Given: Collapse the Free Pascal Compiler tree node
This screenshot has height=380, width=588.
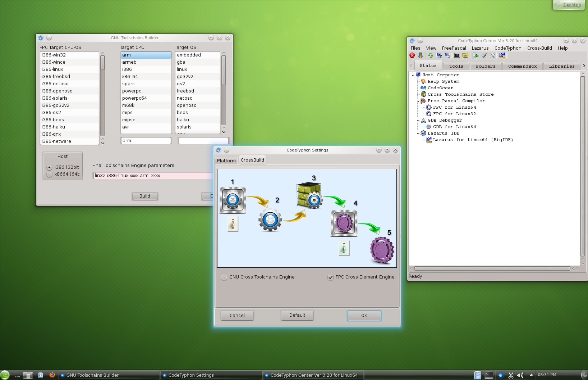Looking at the screenshot, I should [418, 101].
